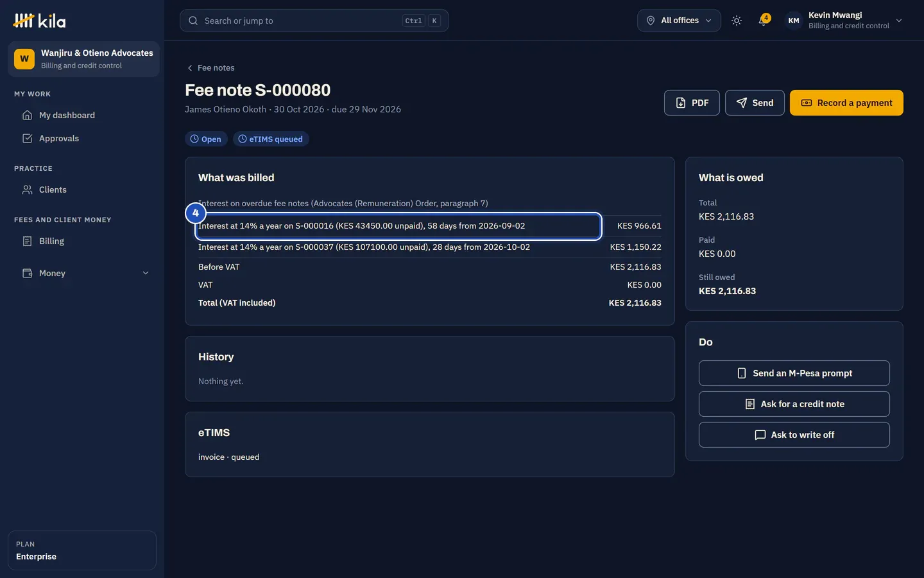Click the Enterprise plan card
The image size is (924, 578).
[82, 550]
